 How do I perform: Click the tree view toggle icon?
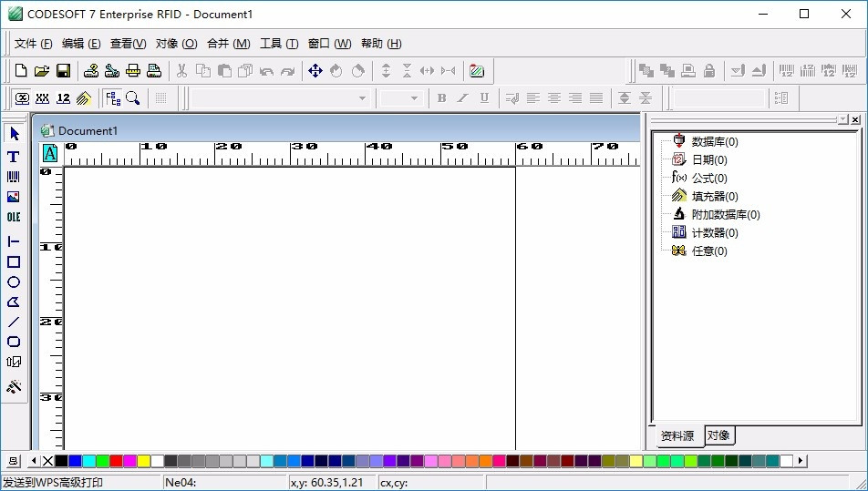tap(113, 98)
